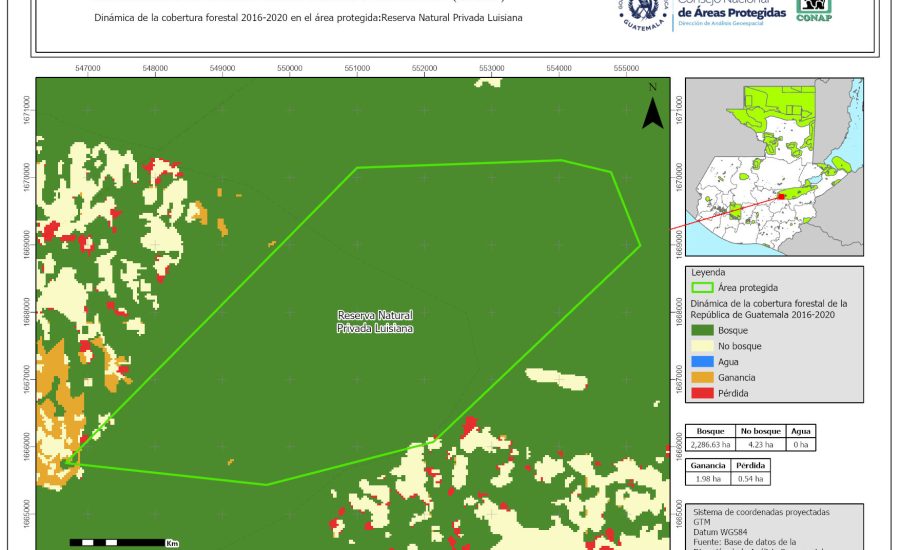Select the Bosque 2,286.63 ha table cell
The height and width of the screenshot is (550, 900).
click(711, 445)
